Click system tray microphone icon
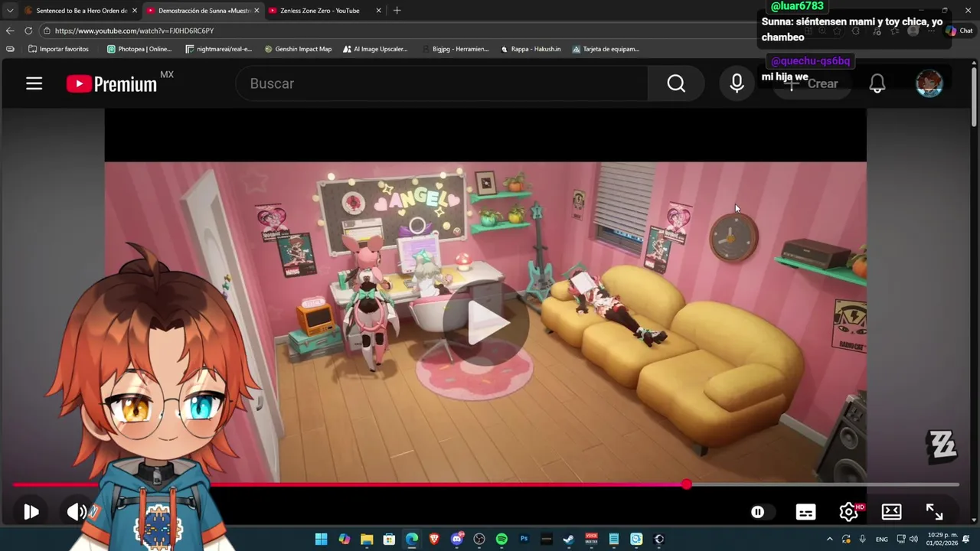 863,540
